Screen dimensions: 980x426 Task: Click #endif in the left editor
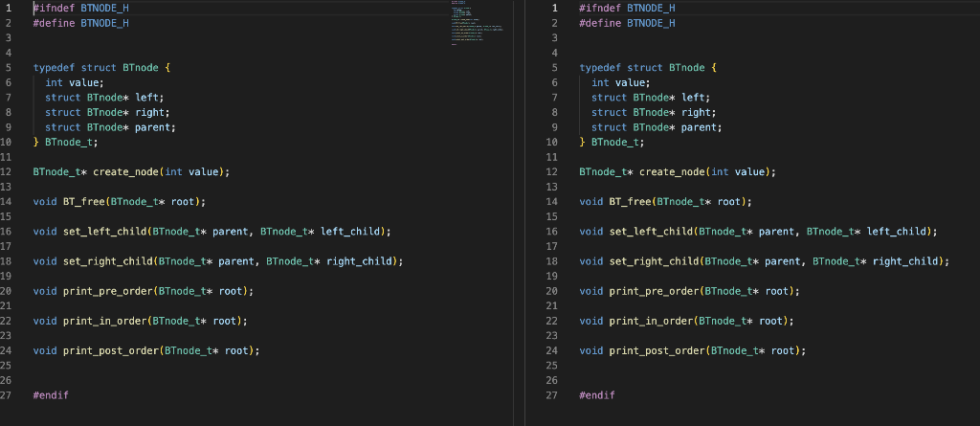51,395
